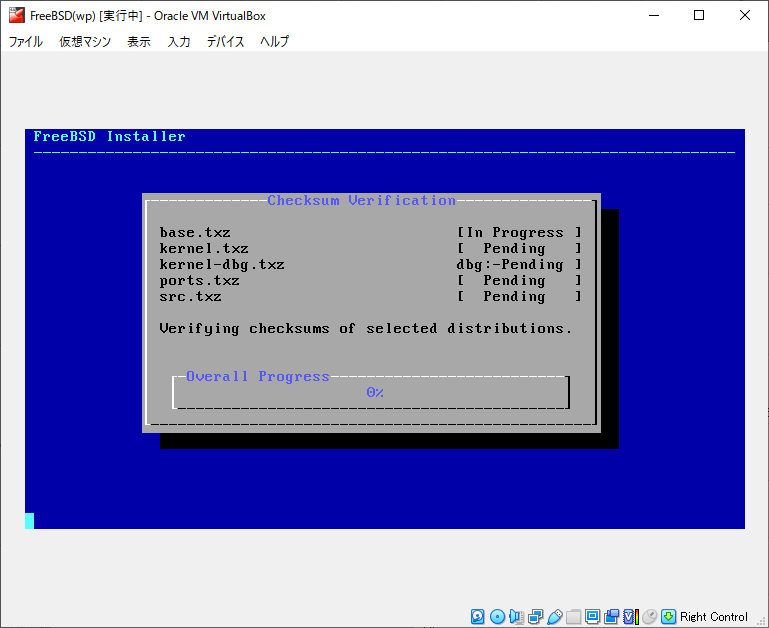Viewport: 769px width, 628px height.
Task: Click the In Progress status of base.txz
Action: pos(519,233)
